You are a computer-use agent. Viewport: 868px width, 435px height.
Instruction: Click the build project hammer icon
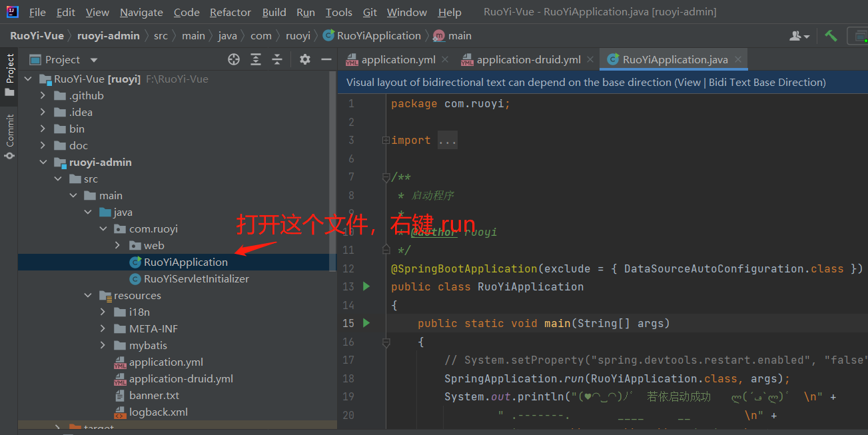click(x=831, y=35)
